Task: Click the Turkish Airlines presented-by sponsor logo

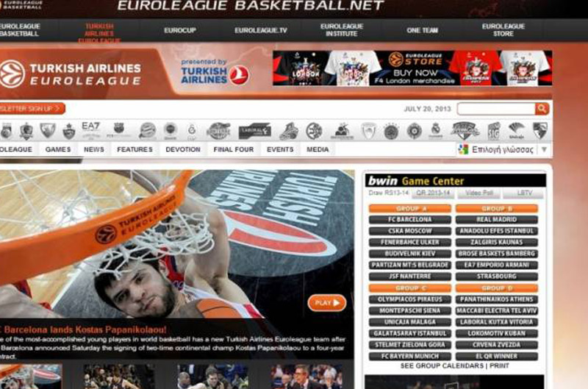Action: [x=215, y=71]
